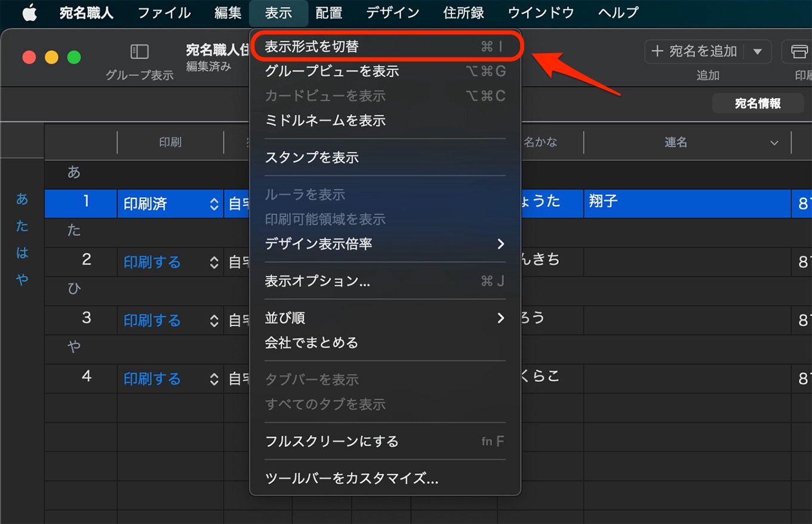
Task: Open the ヘルプ menu
Action: (x=619, y=13)
